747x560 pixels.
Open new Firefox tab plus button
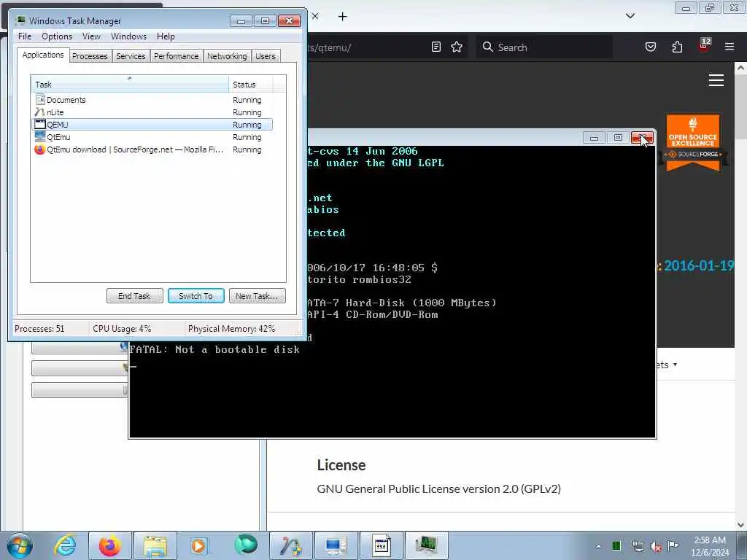pos(343,17)
